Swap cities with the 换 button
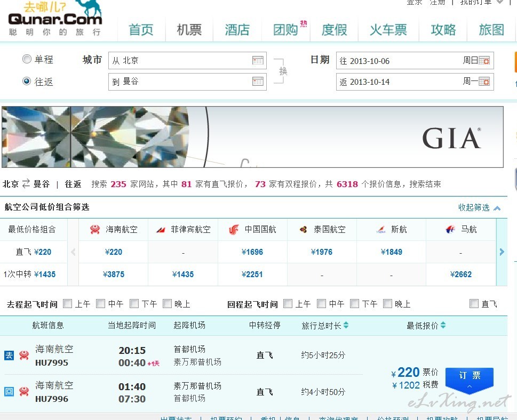The height and width of the screenshot is (420, 517). (283, 71)
